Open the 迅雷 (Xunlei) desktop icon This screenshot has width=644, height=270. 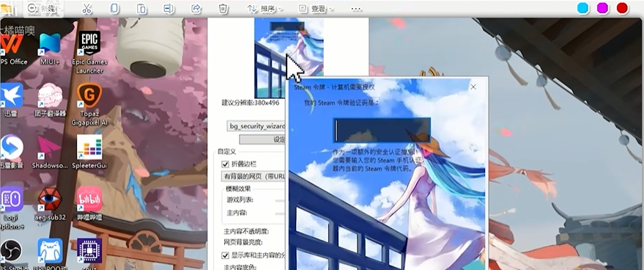coord(12,100)
